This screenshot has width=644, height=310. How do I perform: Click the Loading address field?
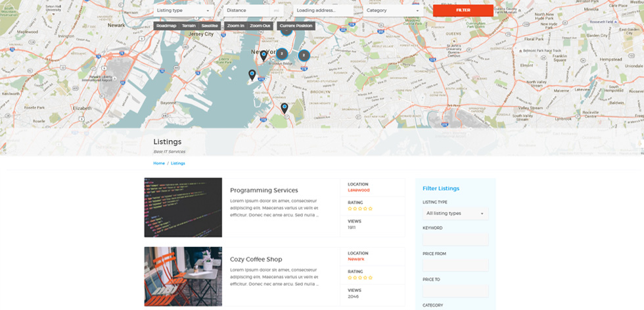[x=323, y=11]
